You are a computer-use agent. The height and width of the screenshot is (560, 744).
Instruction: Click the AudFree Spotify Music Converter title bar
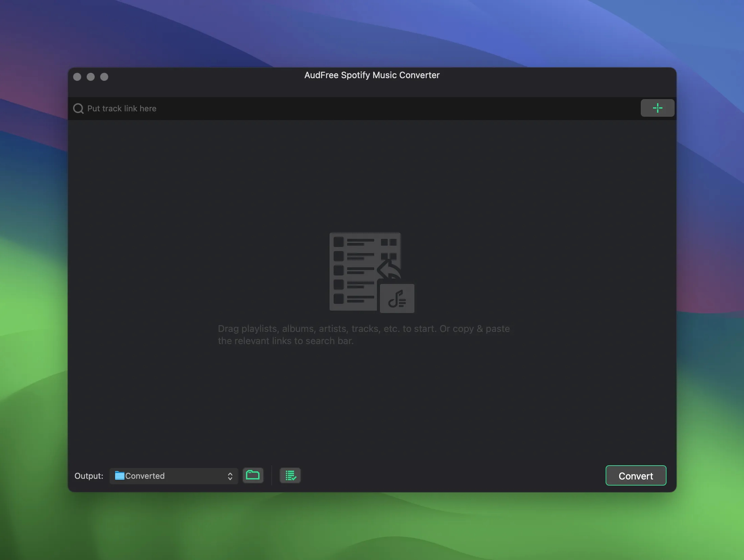371,75
